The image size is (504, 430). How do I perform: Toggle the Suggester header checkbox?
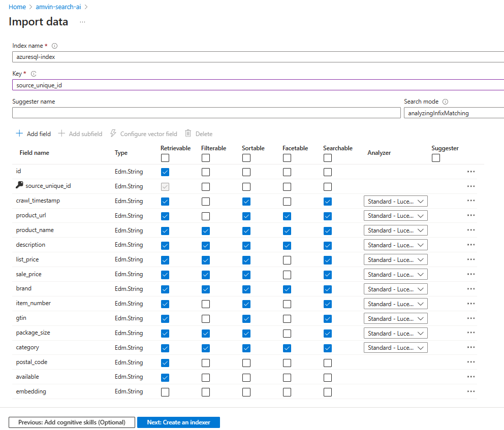tap(436, 158)
